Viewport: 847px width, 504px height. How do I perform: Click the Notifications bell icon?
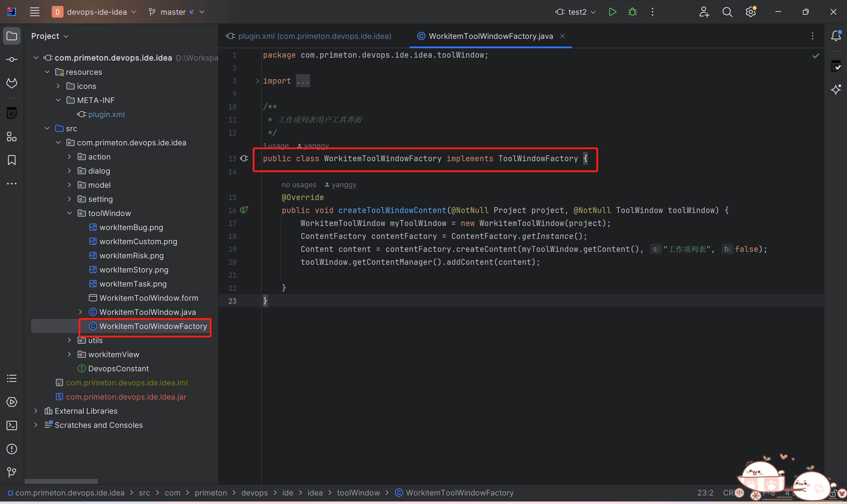tap(836, 36)
